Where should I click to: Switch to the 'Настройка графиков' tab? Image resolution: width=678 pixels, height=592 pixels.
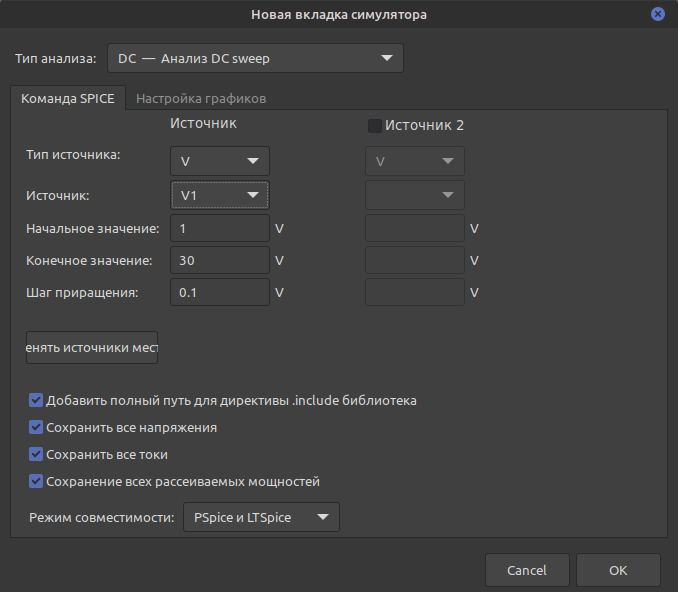[x=200, y=98]
